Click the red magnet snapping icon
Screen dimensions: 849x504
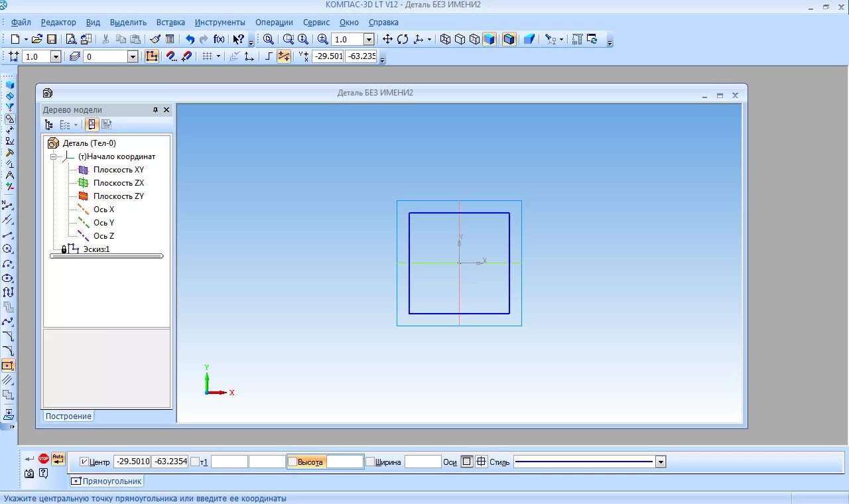pos(171,56)
